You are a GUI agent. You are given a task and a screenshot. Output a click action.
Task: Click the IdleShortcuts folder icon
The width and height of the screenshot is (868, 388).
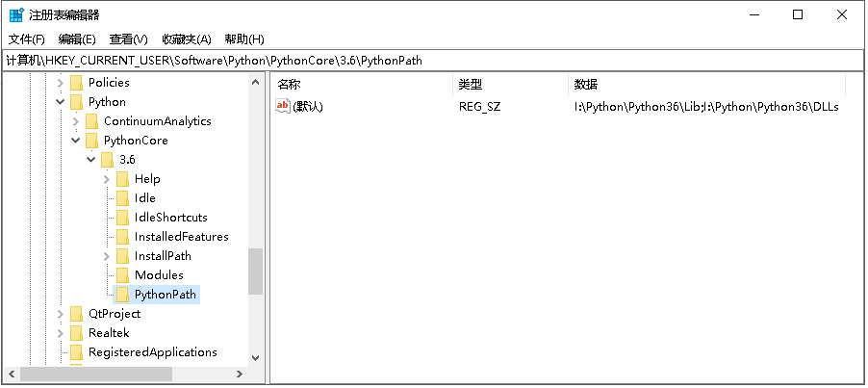[x=122, y=218]
